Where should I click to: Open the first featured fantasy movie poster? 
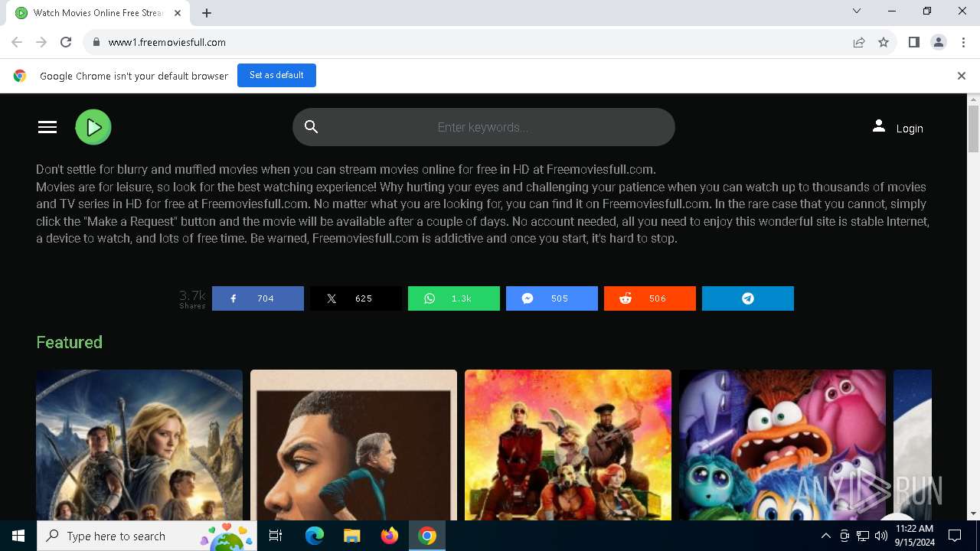[x=139, y=445]
